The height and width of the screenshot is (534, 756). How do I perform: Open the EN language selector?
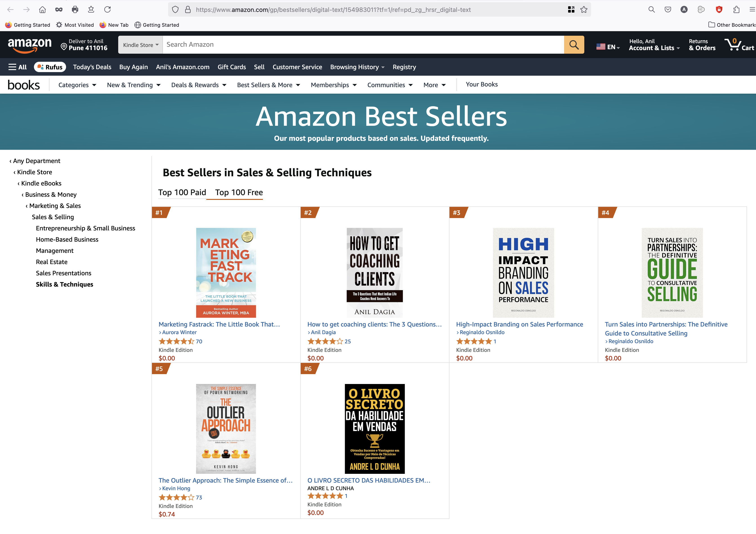pos(608,47)
